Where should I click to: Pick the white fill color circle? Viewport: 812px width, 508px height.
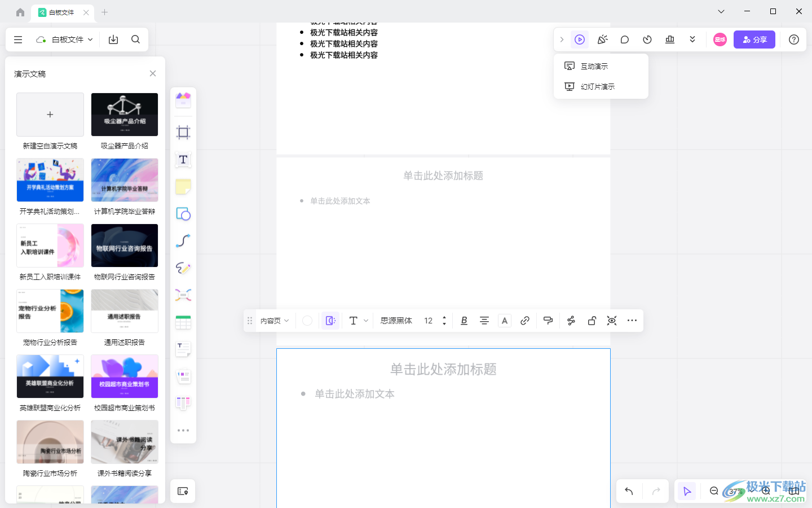(x=307, y=321)
